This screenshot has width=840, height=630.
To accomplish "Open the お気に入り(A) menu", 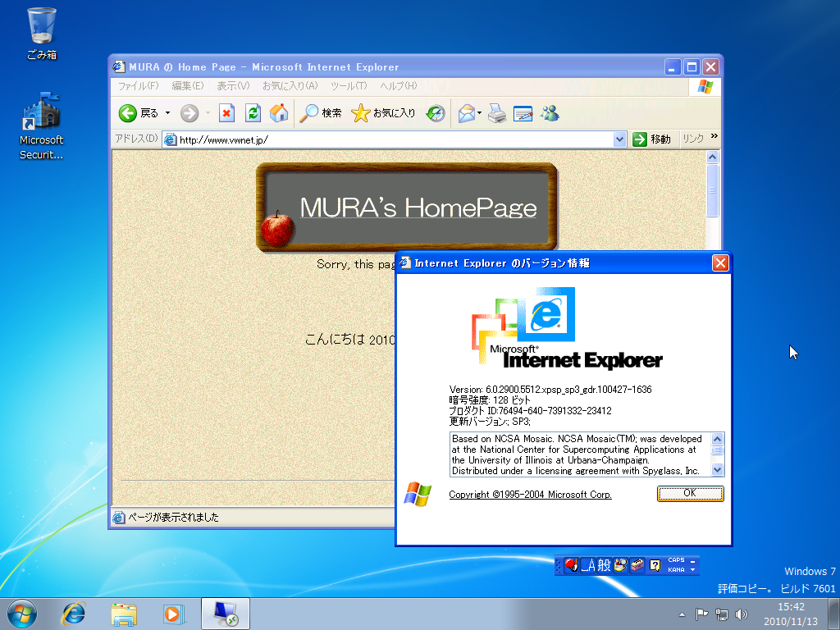I will 290,85.
